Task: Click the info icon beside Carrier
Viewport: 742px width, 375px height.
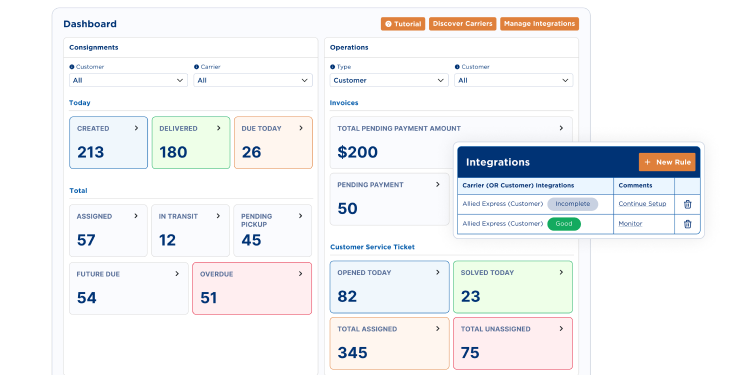Action: coord(196,67)
